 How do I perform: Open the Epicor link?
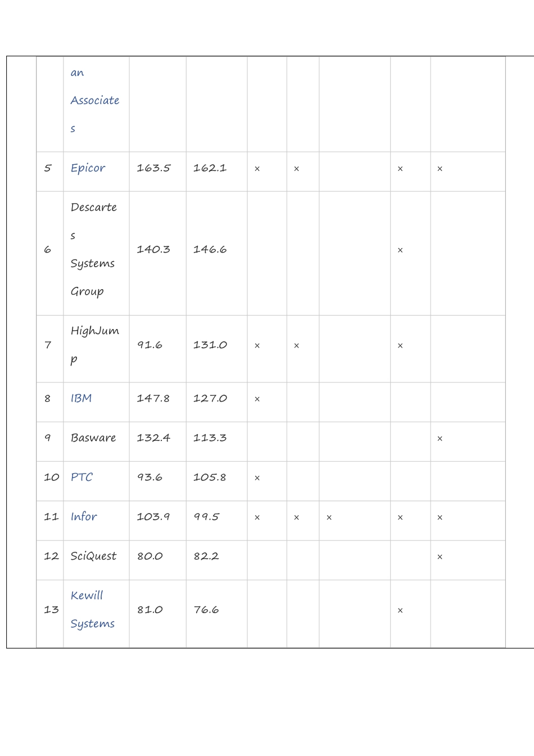(x=88, y=168)
